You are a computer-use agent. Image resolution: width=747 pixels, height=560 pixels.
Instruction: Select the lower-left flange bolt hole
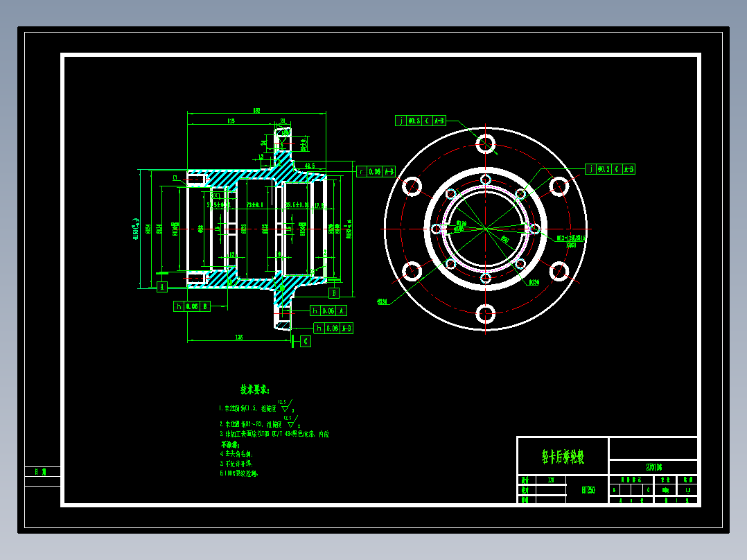[x=412, y=271]
